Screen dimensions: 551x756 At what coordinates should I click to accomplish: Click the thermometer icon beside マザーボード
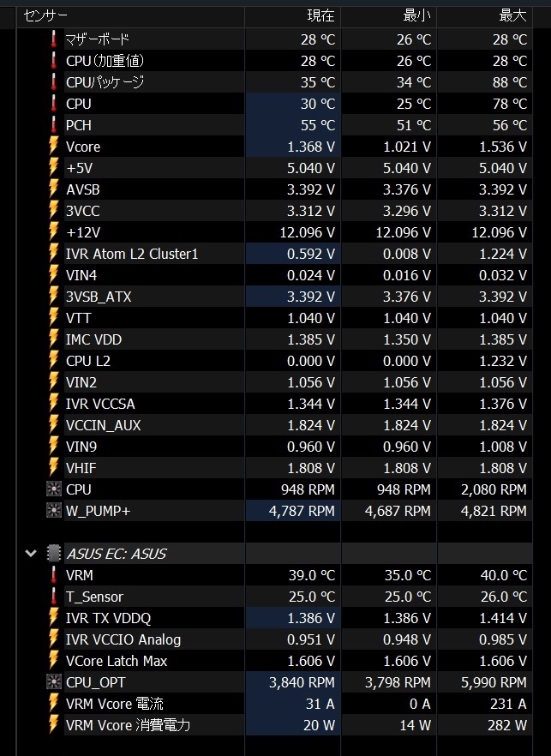click(x=53, y=39)
